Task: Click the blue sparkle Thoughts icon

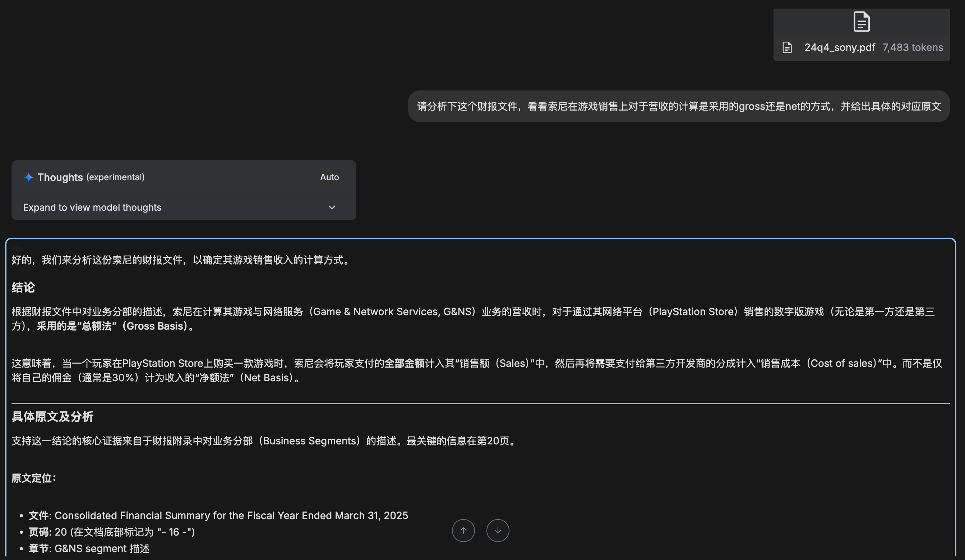Action: tap(29, 177)
